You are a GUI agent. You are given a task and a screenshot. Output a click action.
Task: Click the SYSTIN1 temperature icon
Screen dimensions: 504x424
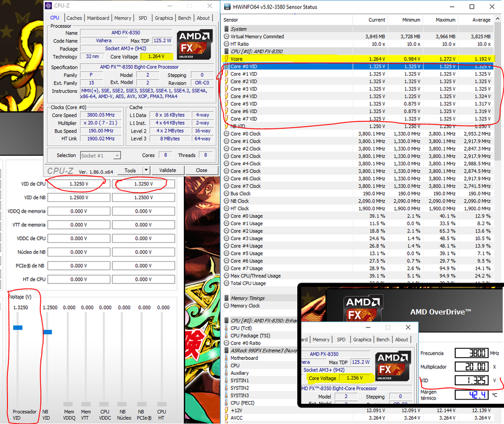pos(227,381)
